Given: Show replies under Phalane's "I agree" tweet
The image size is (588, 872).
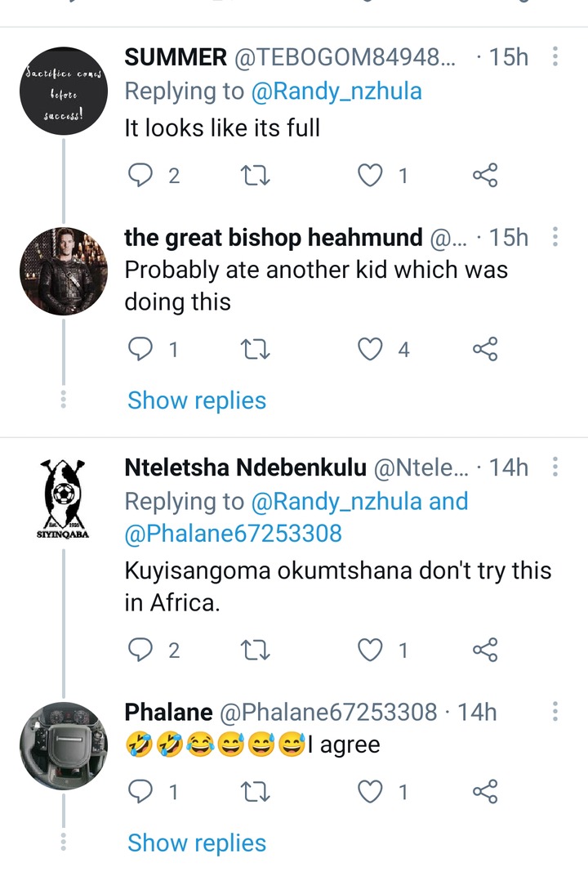Looking at the screenshot, I should (x=197, y=843).
